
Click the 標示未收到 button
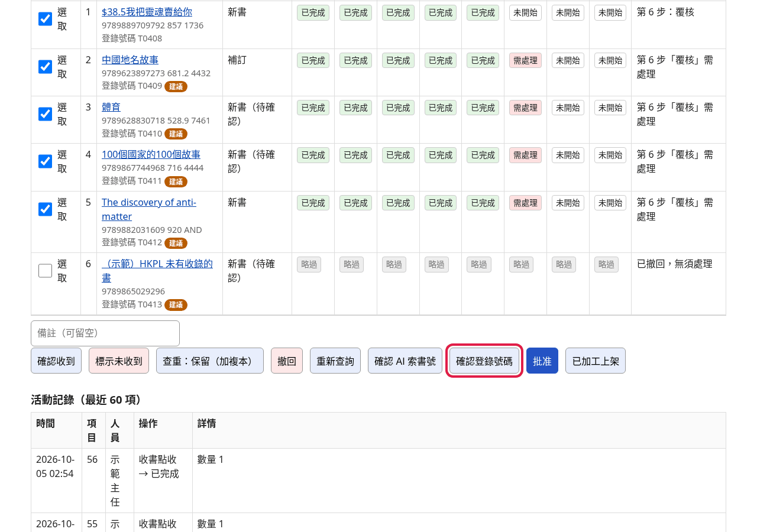tap(119, 361)
